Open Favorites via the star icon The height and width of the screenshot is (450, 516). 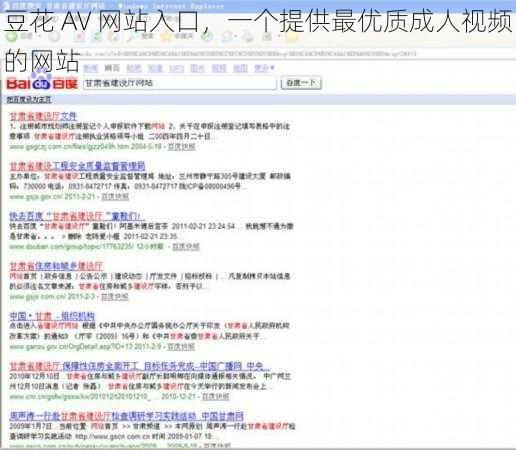click(166, 37)
